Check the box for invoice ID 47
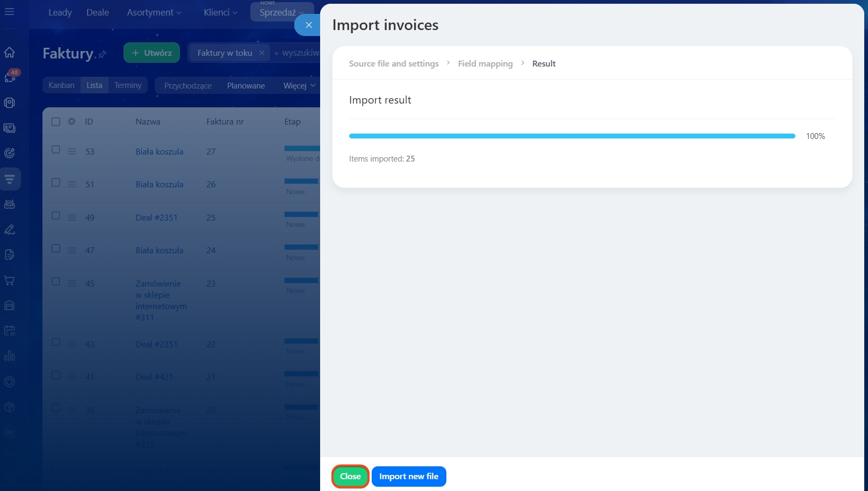The height and width of the screenshot is (491, 868). [x=56, y=248]
